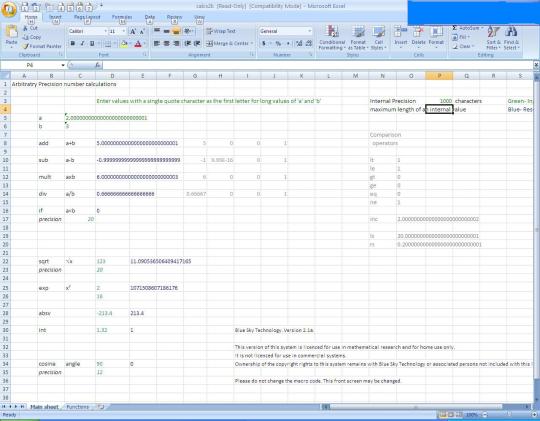Image resolution: width=540 pixels, height=421 pixels.
Task: Apply the yellow Fill Color
Action: 124,43
